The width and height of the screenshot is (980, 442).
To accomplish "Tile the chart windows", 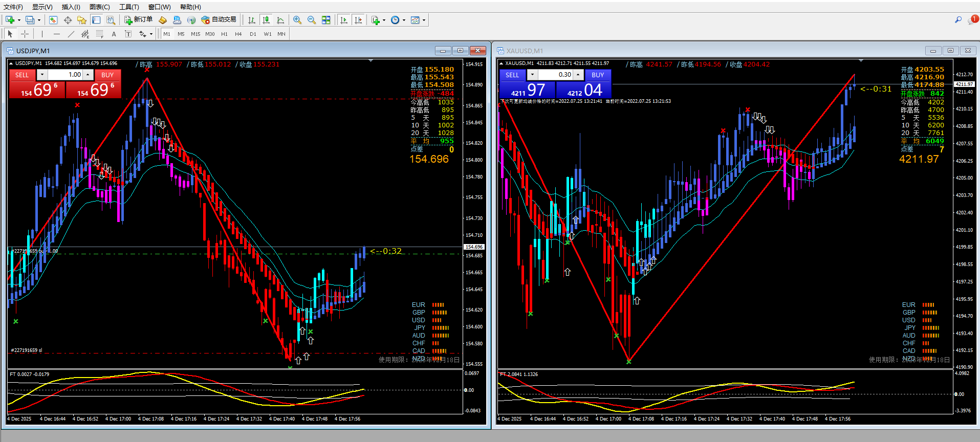I will 326,20.
